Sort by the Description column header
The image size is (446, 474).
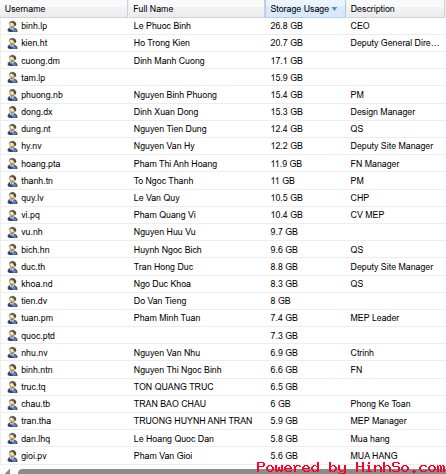click(x=396, y=9)
